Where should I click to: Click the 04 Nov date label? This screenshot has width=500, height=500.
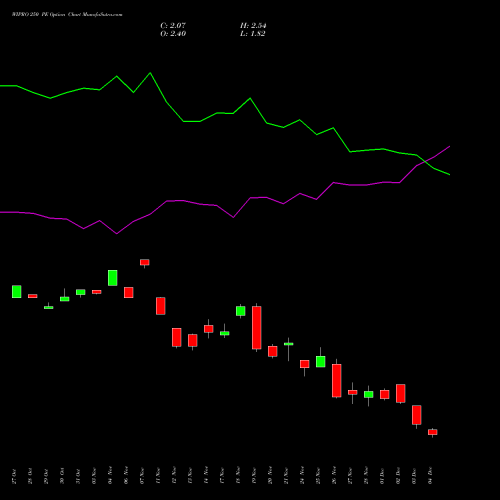pos(110,475)
